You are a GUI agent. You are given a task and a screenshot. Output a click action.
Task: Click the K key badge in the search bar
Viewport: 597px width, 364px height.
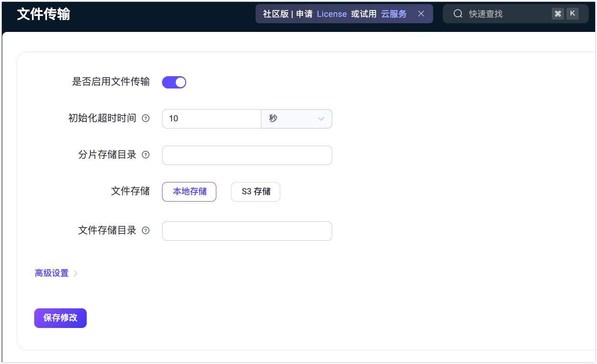[573, 13]
